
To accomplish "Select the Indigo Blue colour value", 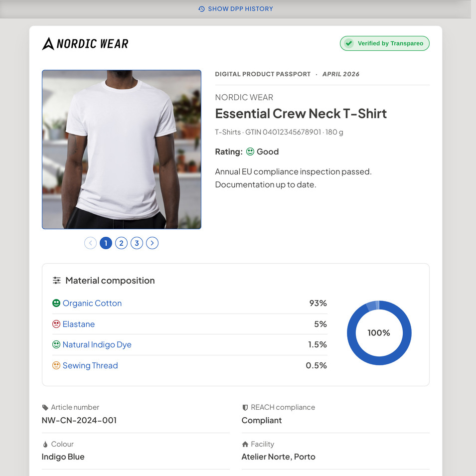I will (63, 457).
